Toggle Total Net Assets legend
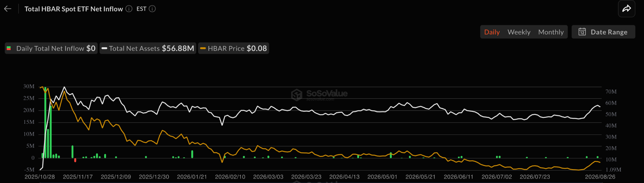The width and height of the screenshot is (644, 183). 148,48
